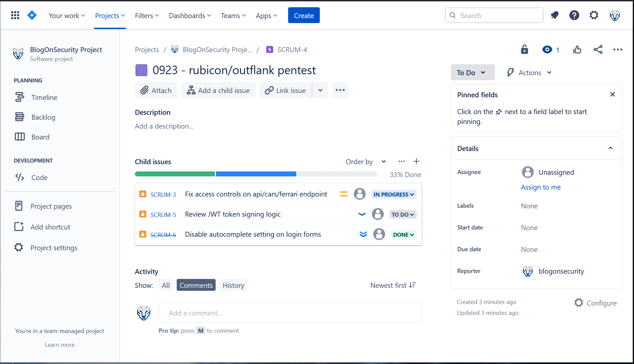The width and height of the screenshot is (634, 364).
Task: Select the Timeline view in sidebar
Action: coord(44,97)
